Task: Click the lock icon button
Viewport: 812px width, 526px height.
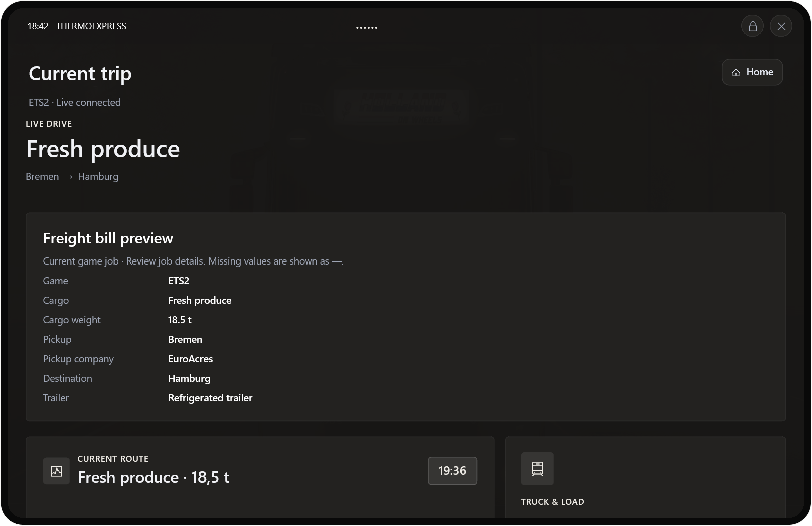Action: [x=752, y=26]
